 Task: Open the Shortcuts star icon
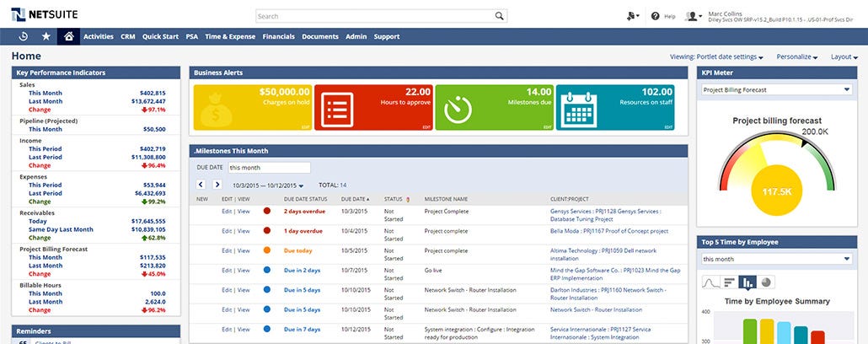(x=46, y=36)
